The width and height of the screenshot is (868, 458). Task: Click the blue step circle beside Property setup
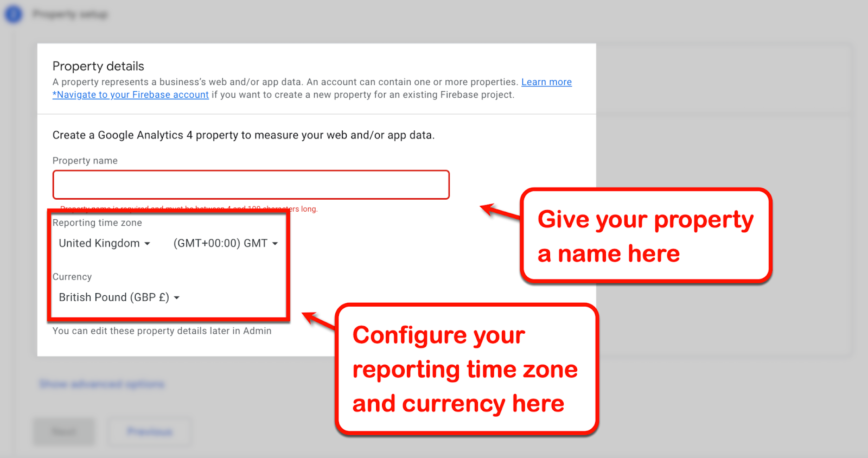14,14
